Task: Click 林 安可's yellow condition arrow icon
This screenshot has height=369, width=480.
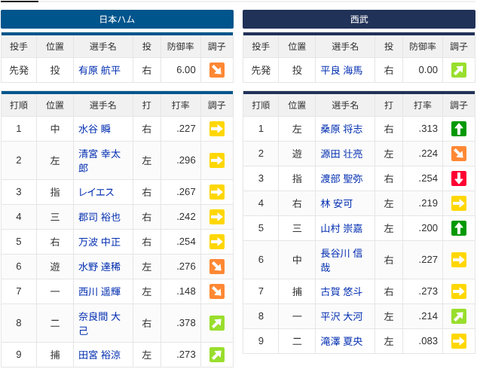Action: click(x=459, y=203)
